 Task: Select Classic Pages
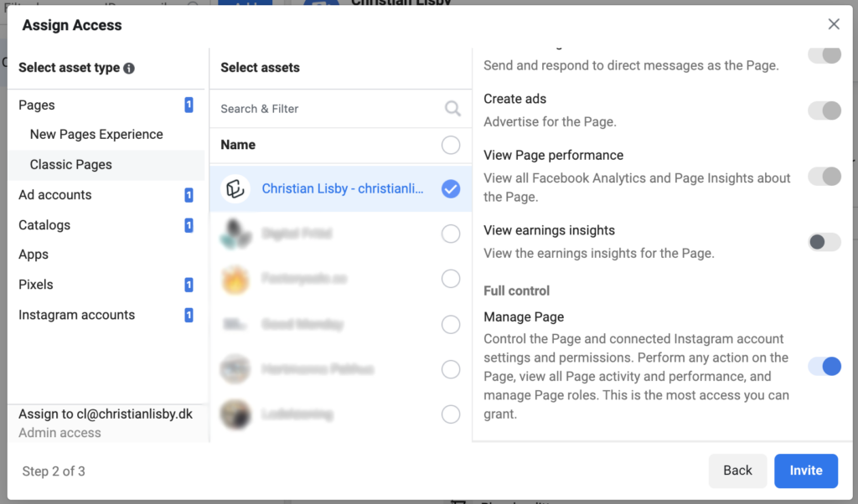point(106,165)
